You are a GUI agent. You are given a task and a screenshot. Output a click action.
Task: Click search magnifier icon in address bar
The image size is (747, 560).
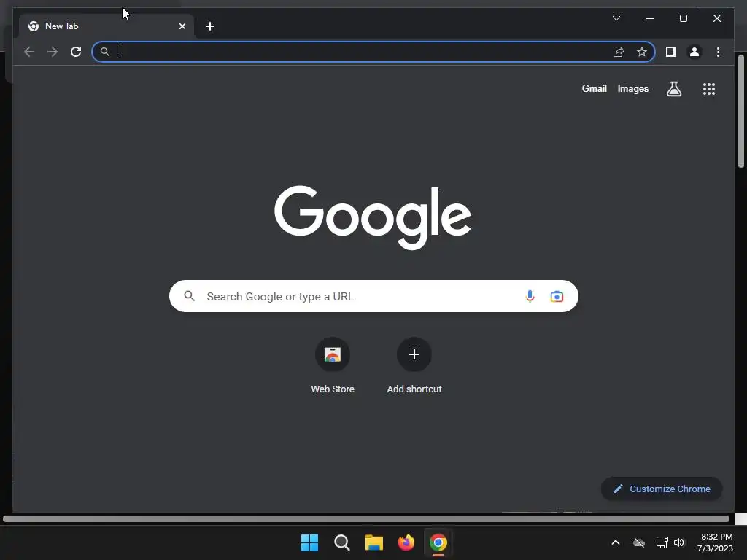click(105, 52)
